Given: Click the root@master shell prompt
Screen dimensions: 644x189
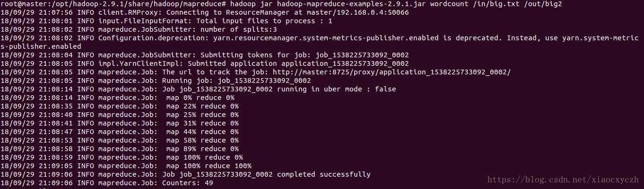Looking at the screenshot, I should 113,4.
